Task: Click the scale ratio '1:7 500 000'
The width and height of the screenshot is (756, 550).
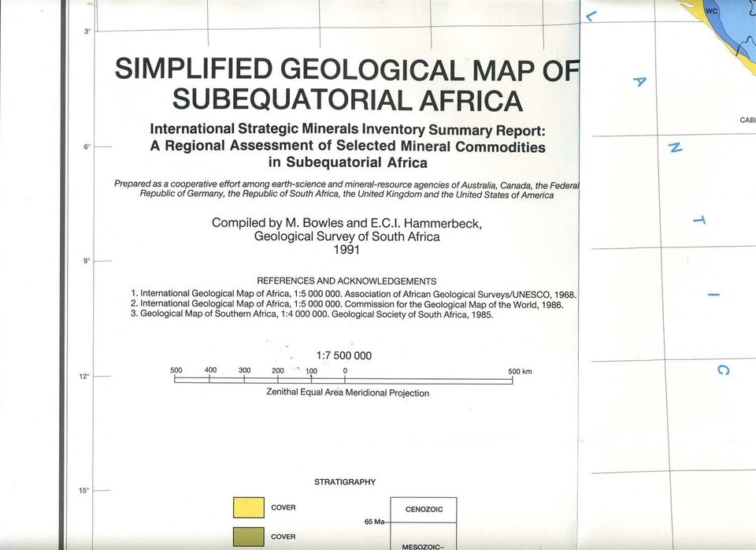Action: point(344,355)
